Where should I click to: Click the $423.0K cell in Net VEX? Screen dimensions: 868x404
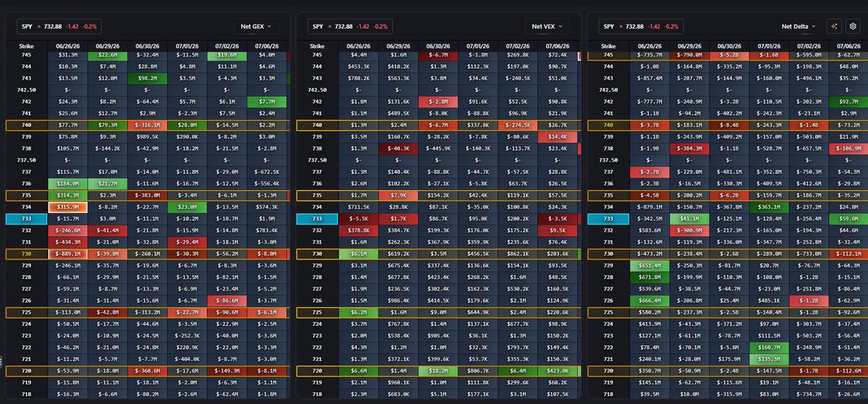[557, 371]
